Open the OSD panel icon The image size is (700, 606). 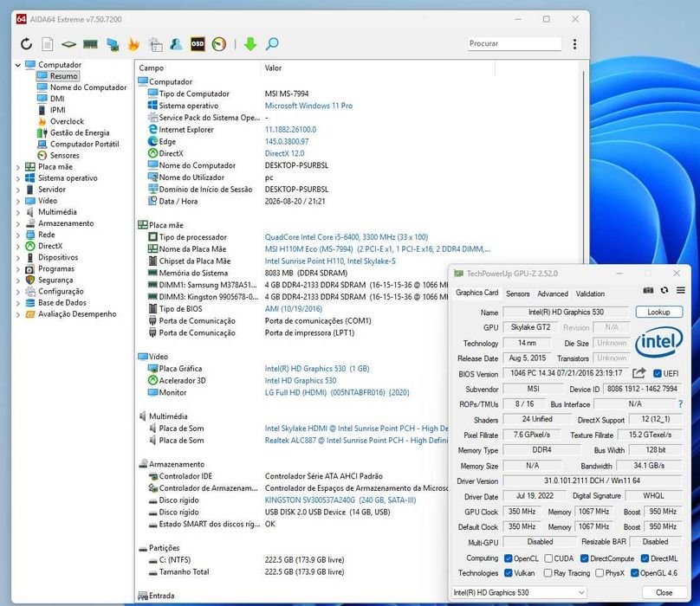point(198,44)
